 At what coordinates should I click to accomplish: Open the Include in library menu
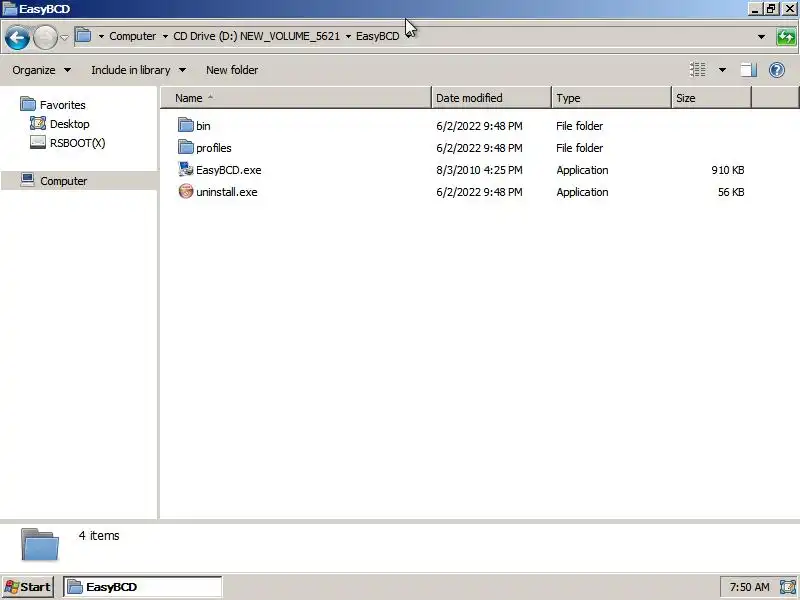click(x=138, y=70)
